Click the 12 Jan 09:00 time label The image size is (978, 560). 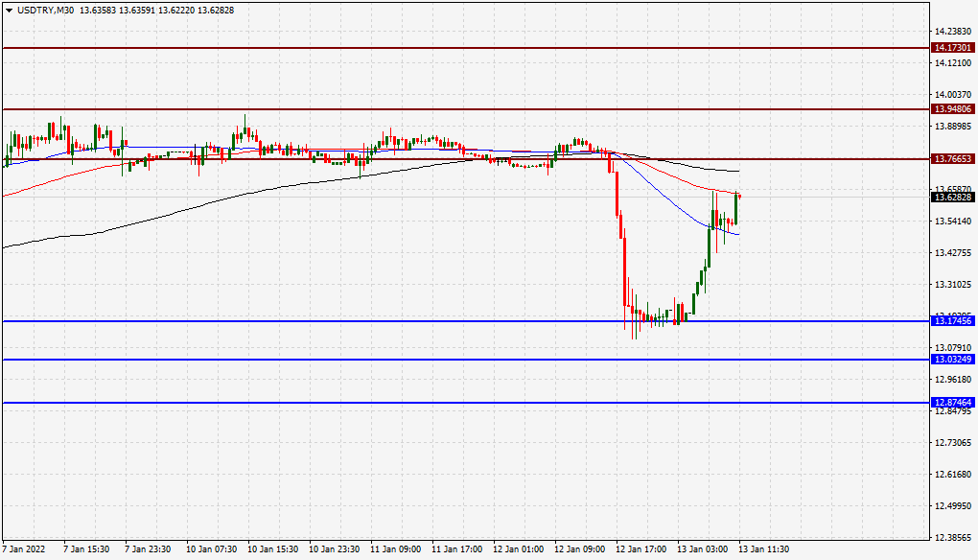[579, 549]
